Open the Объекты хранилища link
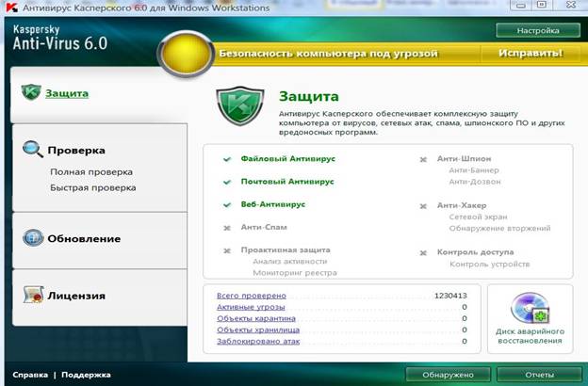 tap(258, 330)
